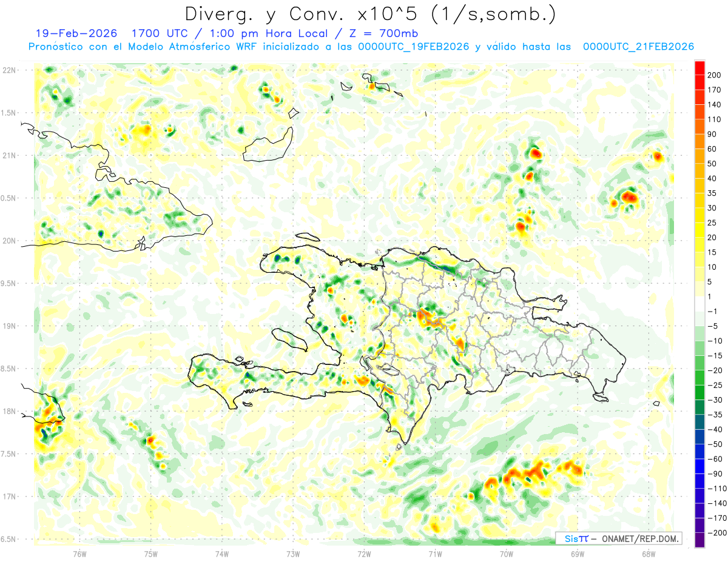This screenshot has width=728, height=562.
Task: Click the '-170' color scale value
Action: click(x=717, y=518)
